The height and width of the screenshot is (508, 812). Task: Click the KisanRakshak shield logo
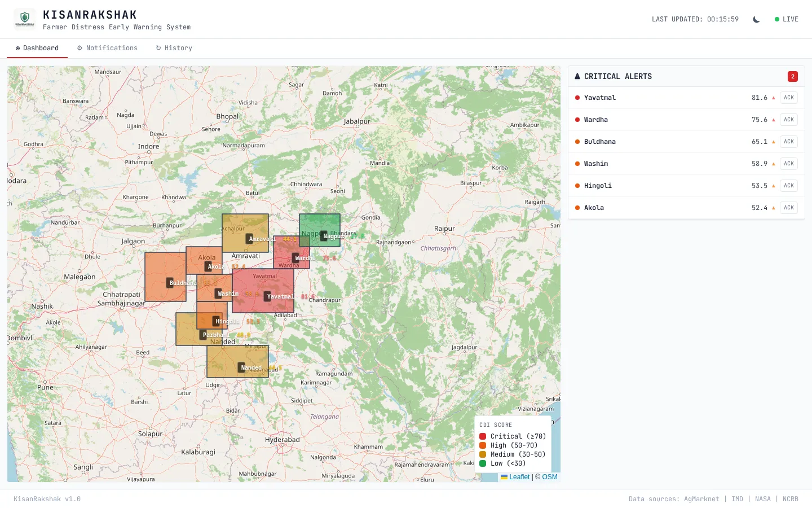[24, 19]
